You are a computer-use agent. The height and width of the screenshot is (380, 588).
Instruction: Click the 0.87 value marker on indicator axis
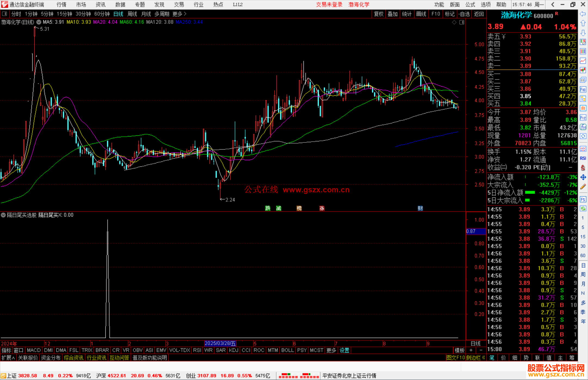(476, 232)
